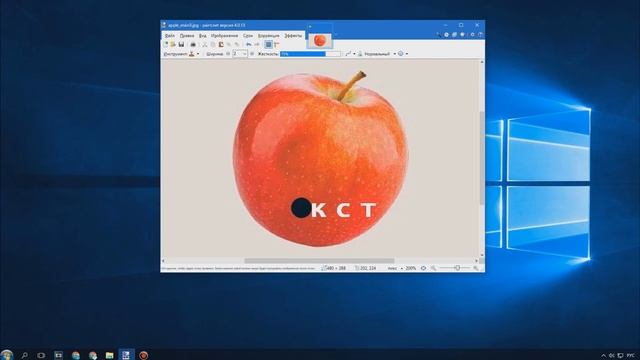
Task: Click the zoom slider handle in status bar
Action: [x=458, y=268]
